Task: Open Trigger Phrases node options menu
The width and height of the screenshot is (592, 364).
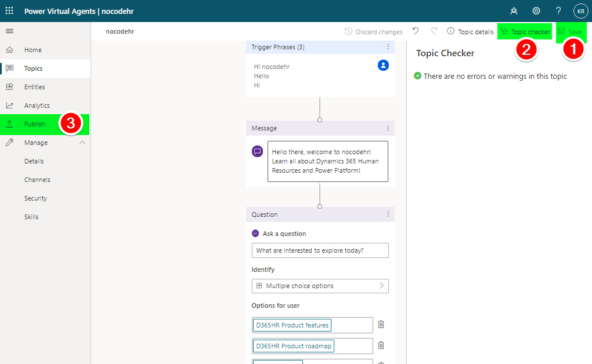Action: pyautogui.click(x=388, y=46)
